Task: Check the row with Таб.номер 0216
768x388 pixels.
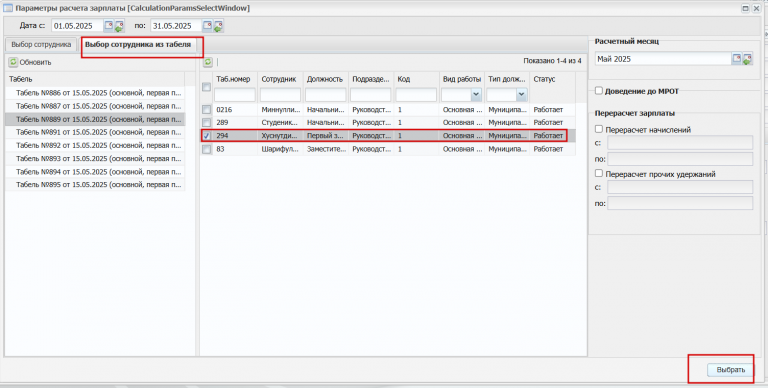Action: (207, 110)
